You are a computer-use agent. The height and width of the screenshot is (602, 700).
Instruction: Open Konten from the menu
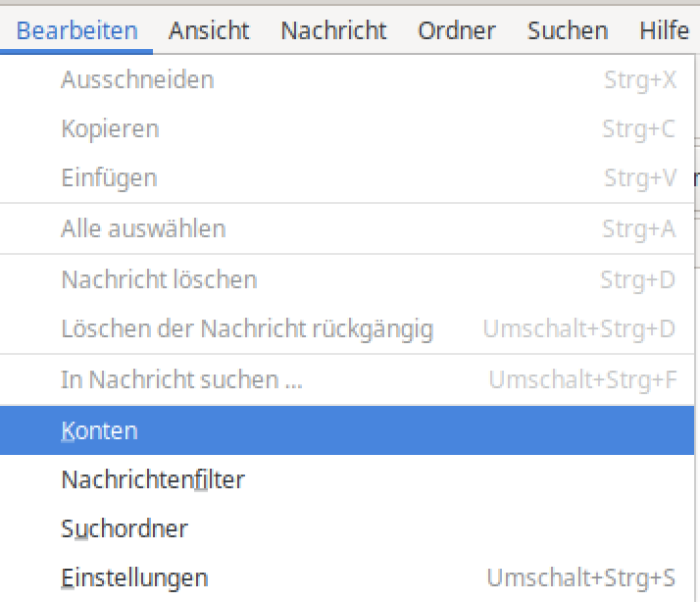point(99,430)
